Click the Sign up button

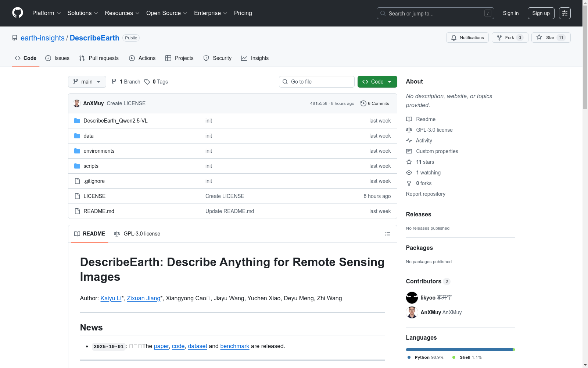point(541,13)
